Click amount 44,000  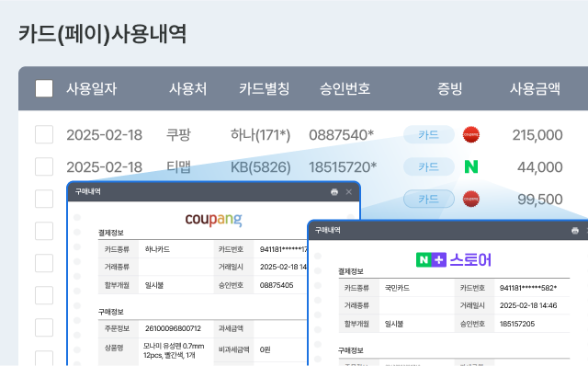[x=540, y=167]
